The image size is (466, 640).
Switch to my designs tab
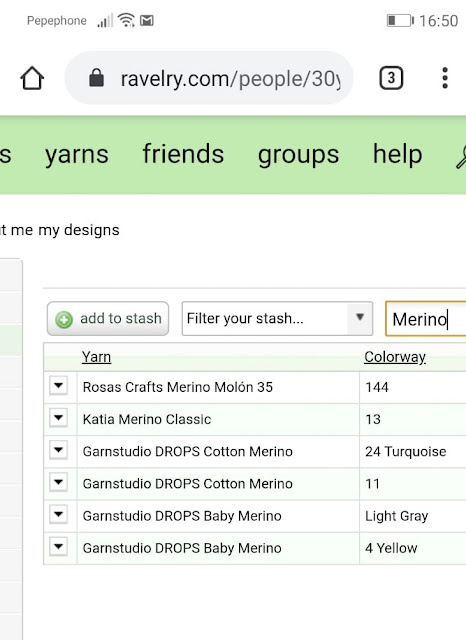click(x=79, y=230)
